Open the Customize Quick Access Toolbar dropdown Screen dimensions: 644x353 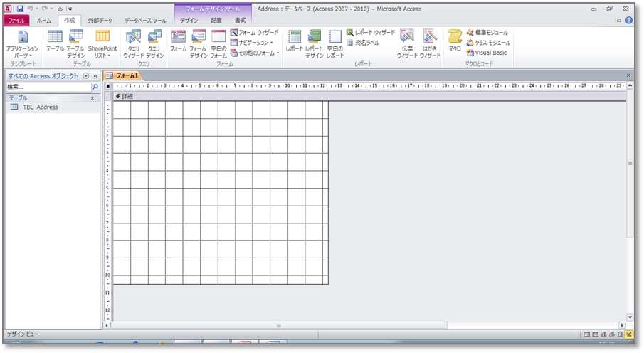click(x=70, y=9)
